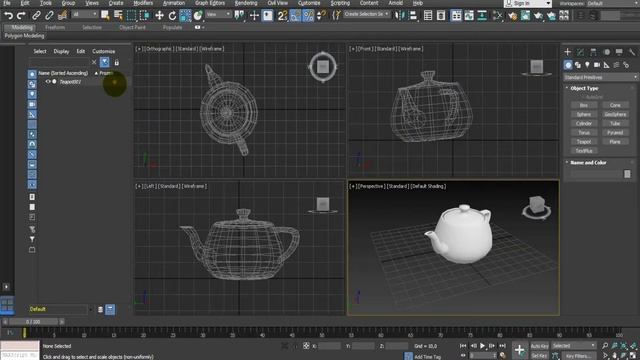Open the Select by Name dialog icon
The width and height of the screenshot is (640, 360).
tap(118, 16)
